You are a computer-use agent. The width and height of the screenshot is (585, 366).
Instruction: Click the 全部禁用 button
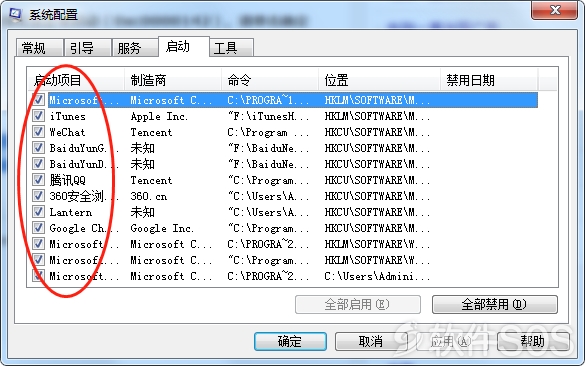tap(495, 304)
